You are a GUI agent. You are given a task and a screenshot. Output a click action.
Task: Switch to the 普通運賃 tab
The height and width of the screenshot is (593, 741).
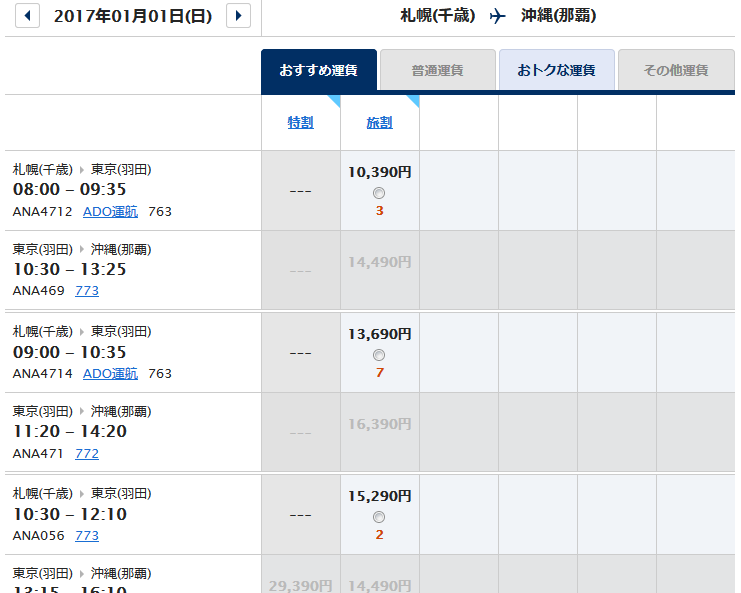tap(438, 70)
